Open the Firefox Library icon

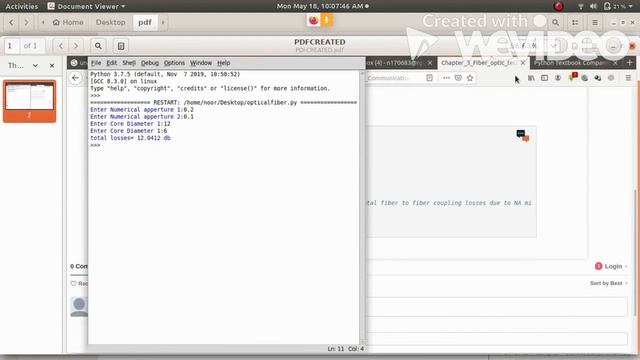531,78
